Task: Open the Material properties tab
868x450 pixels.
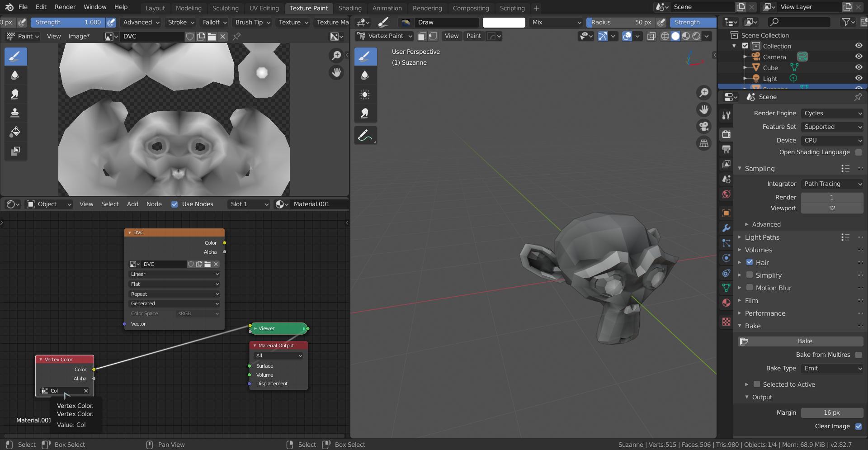Action: tap(726, 303)
